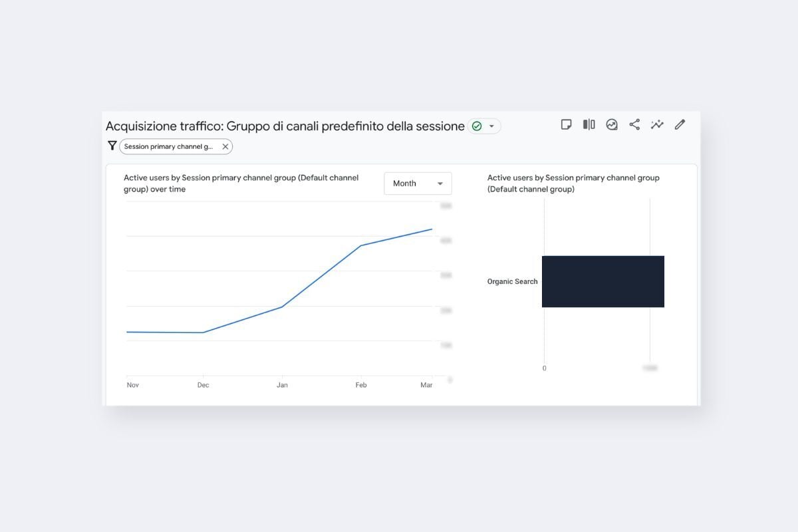Click the bar chart title text
The width and height of the screenshot is (798, 532).
573,184
